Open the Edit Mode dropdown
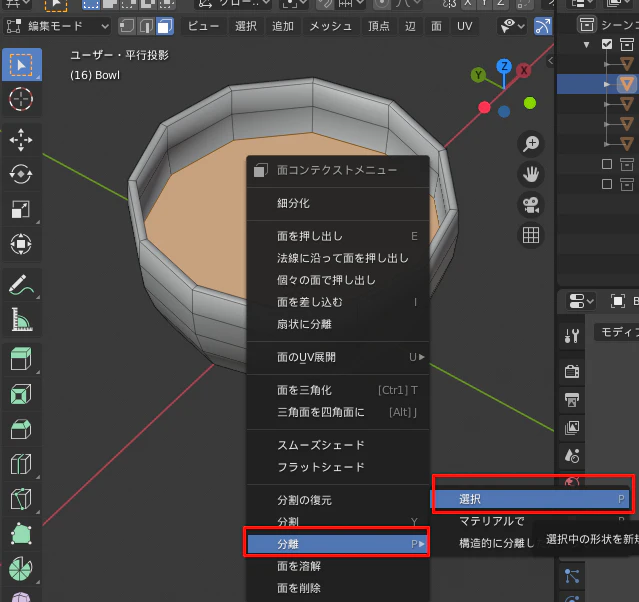 click(x=57, y=26)
